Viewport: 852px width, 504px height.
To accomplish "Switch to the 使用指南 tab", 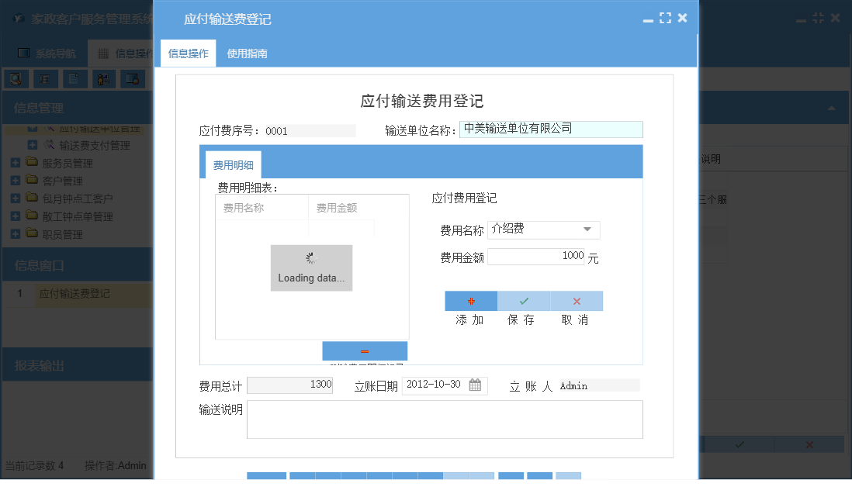I will click(249, 53).
